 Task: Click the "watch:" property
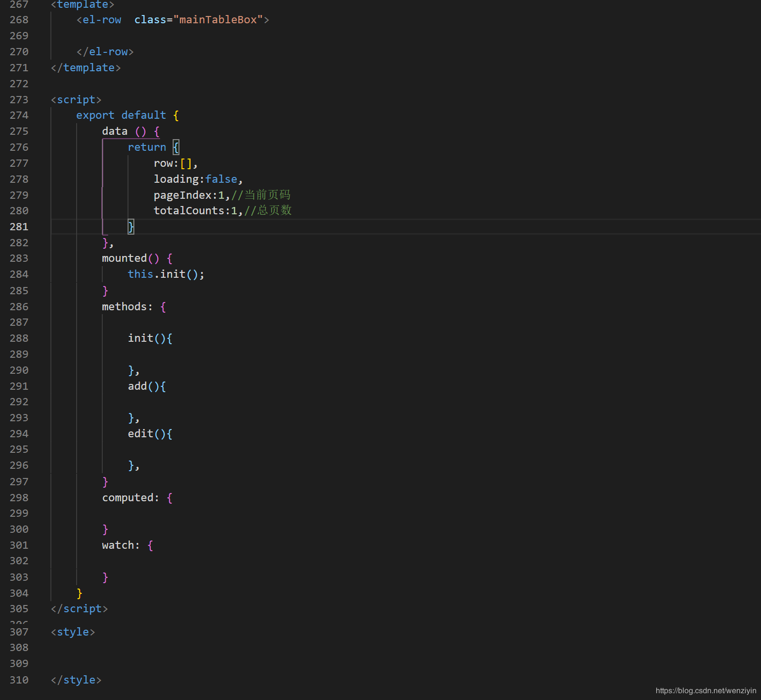tap(121, 545)
